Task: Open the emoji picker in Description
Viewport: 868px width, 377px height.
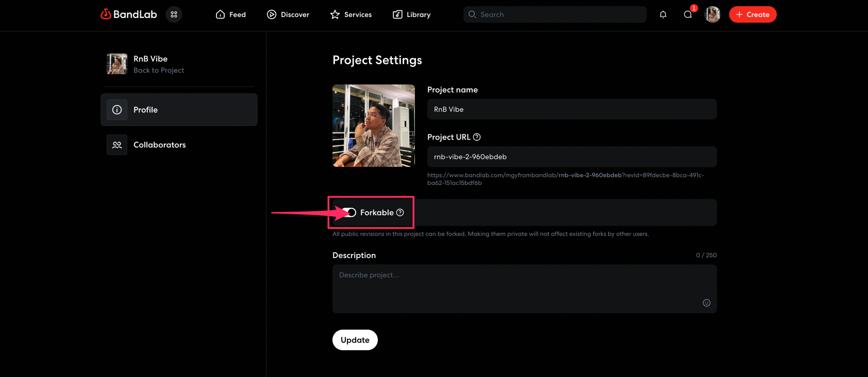Action: (x=706, y=303)
